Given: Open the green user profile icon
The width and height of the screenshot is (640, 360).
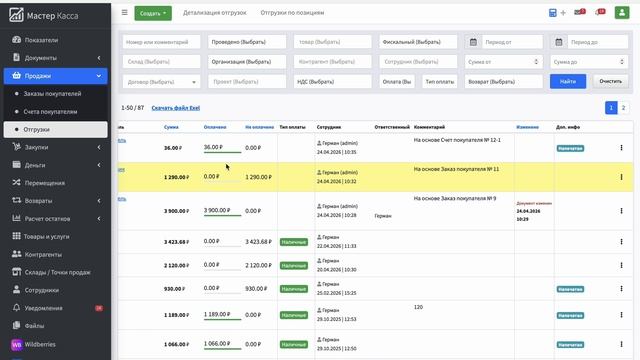Looking at the screenshot, I should pos(622,13).
